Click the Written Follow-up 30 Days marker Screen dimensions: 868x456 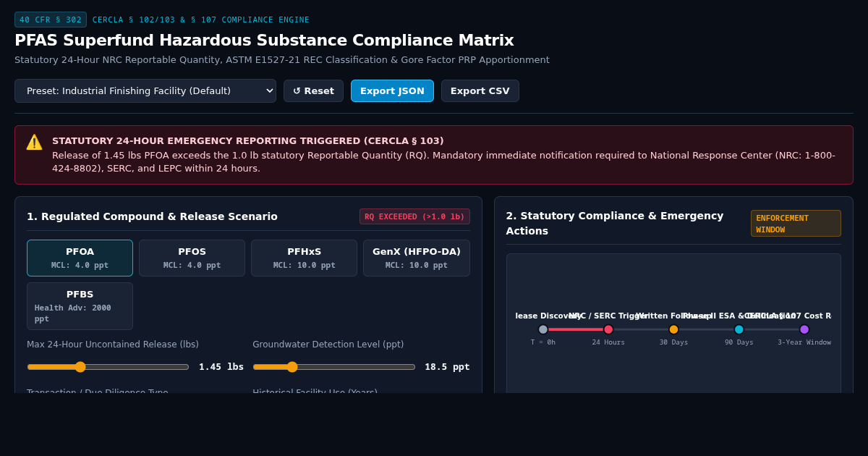(673, 329)
